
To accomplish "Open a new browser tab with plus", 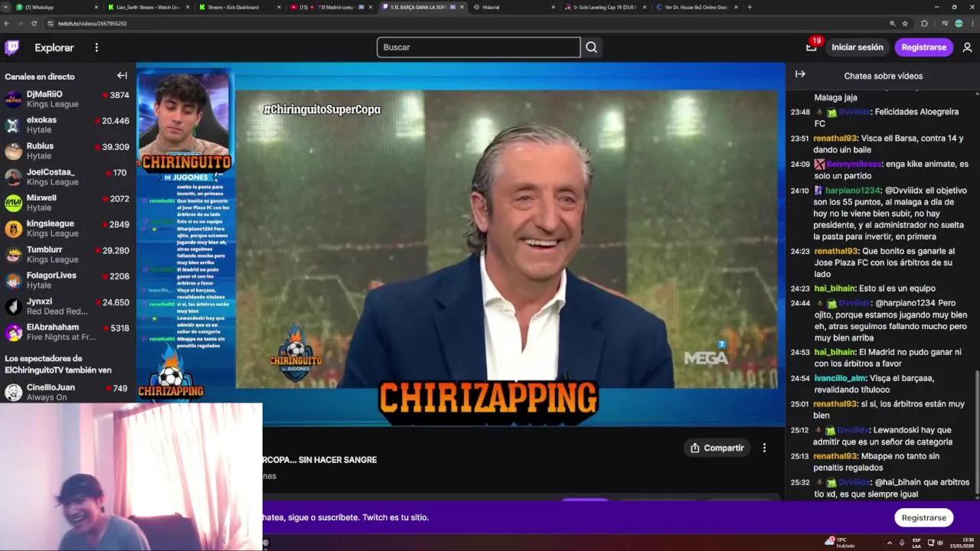I will 750,7.
